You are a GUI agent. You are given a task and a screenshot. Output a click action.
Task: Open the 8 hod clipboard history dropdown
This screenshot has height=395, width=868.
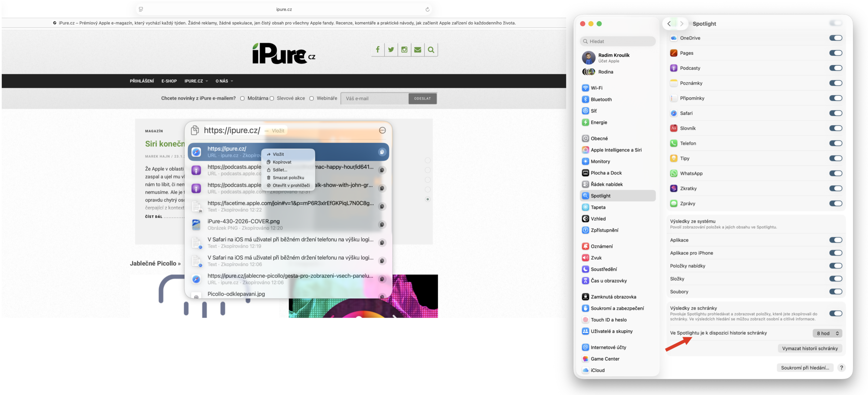click(x=827, y=333)
